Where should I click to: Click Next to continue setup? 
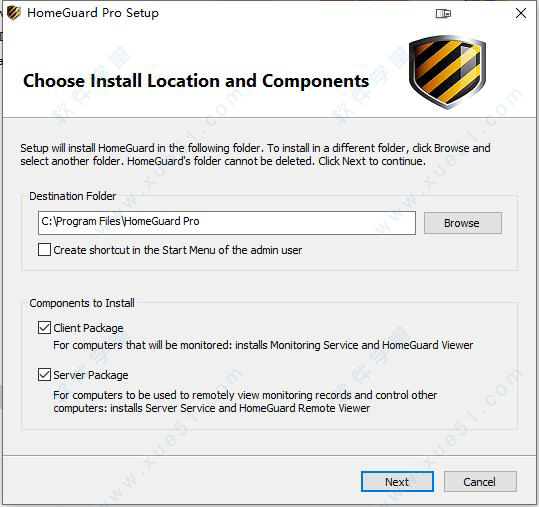pyautogui.click(x=397, y=482)
